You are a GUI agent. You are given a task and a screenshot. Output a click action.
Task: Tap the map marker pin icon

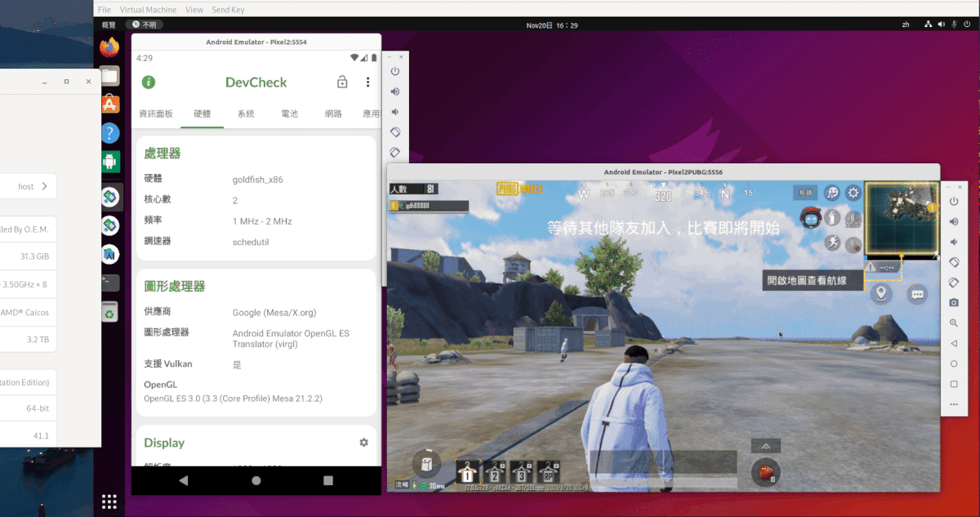coord(880,293)
